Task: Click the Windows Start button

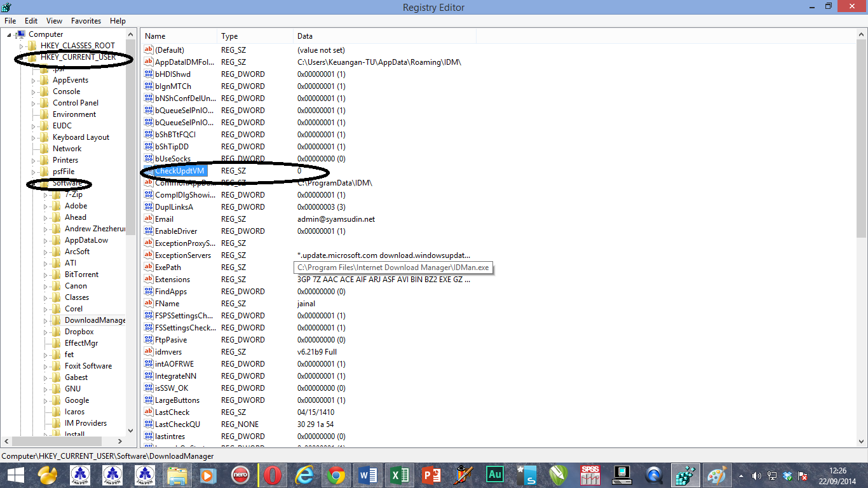Action: point(15,475)
